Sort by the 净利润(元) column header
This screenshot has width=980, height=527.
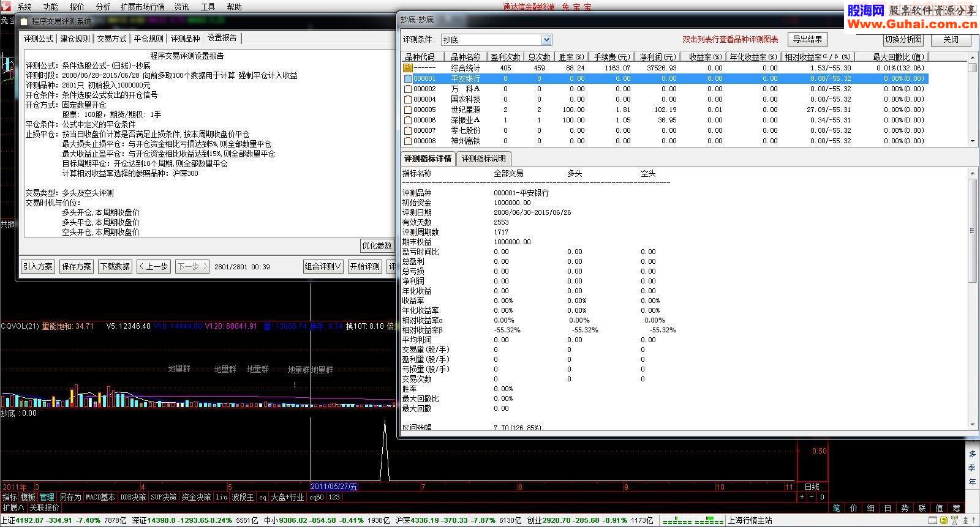(657, 57)
